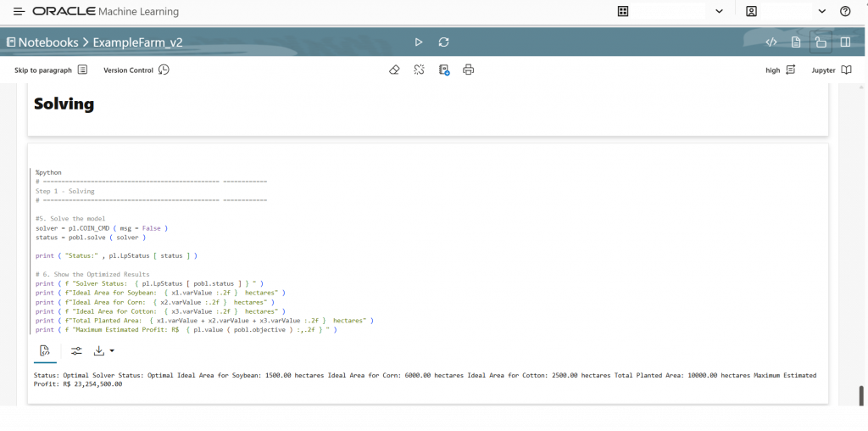The image size is (868, 431).
Task: Expand the project workspace dropdown
Action: point(719,11)
